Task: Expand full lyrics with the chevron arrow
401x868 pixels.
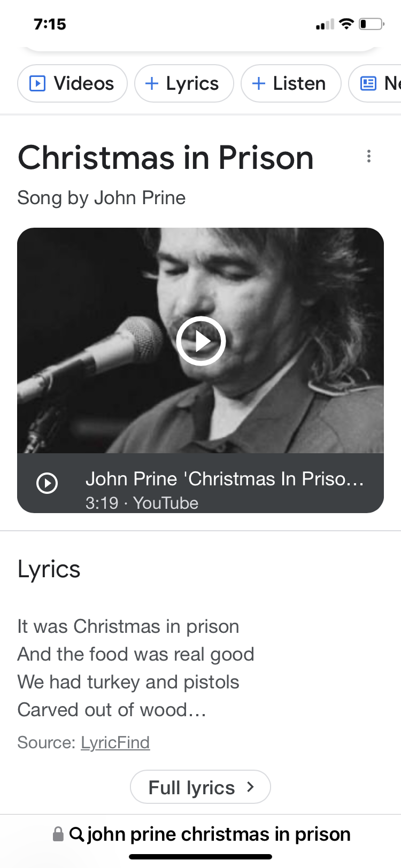Action: point(250,787)
